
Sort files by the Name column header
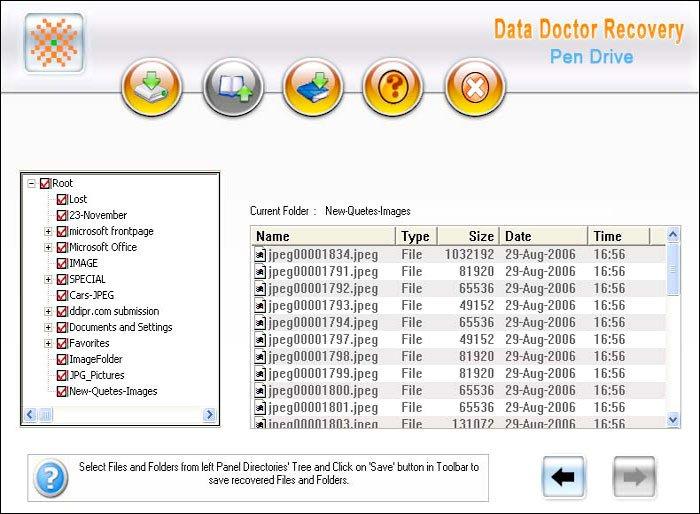[x=324, y=236]
